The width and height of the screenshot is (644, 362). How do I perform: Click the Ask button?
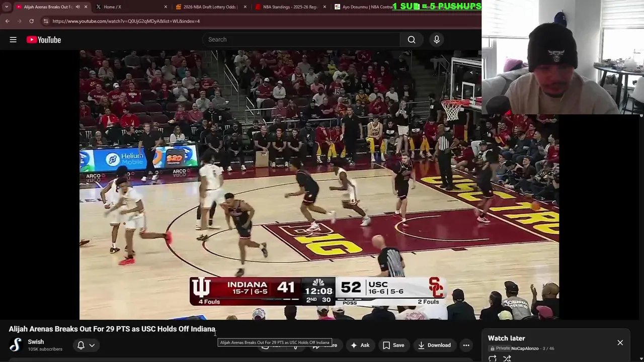360,345
